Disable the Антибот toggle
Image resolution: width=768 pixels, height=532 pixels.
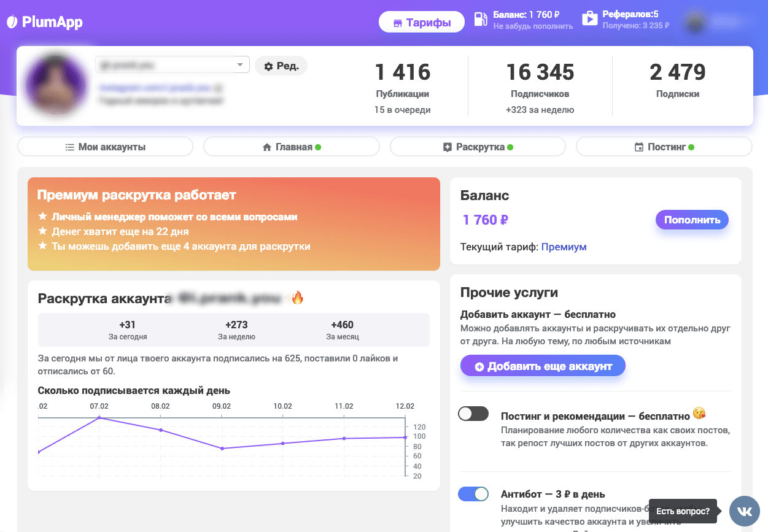click(x=473, y=494)
